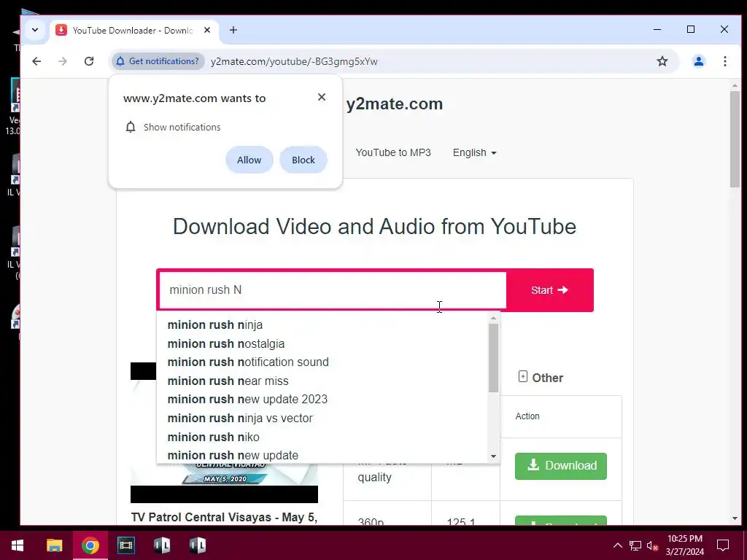The width and height of the screenshot is (747, 560).
Task: Open the notification center icon
Action: (723, 545)
